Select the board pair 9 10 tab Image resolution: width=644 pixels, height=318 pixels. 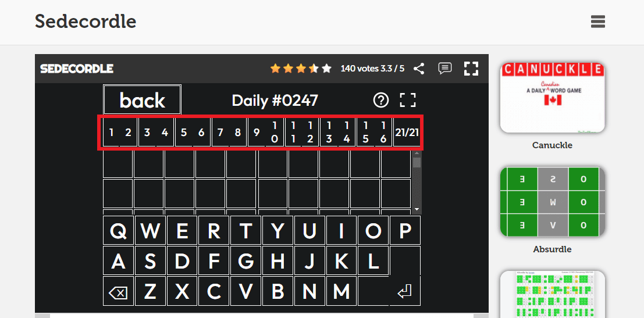pyautogui.click(x=265, y=132)
